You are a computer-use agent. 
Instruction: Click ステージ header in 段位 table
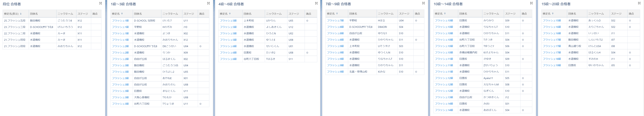83,14
